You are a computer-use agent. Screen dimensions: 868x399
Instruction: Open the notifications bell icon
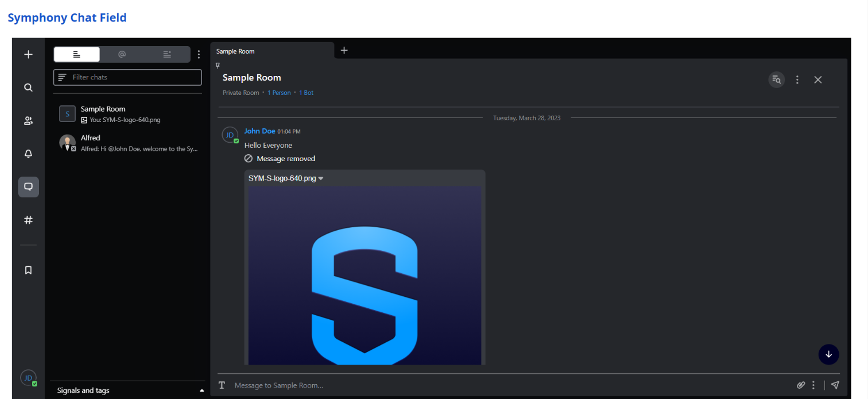tap(28, 154)
